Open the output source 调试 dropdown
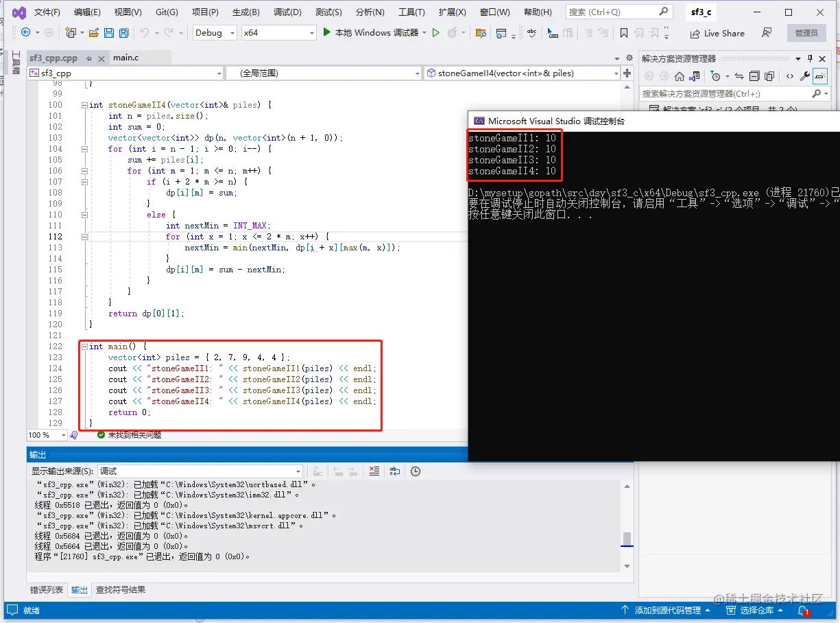 [x=200, y=471]
